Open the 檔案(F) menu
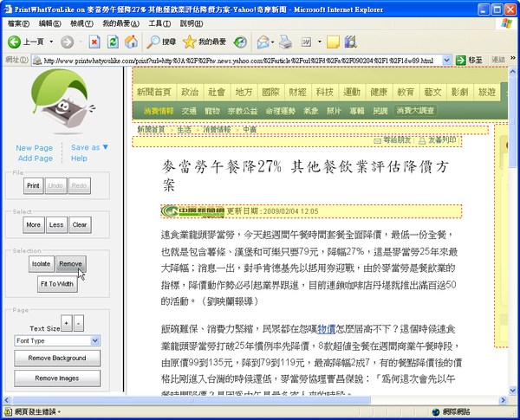520x420 pixels. pos(18,23)
